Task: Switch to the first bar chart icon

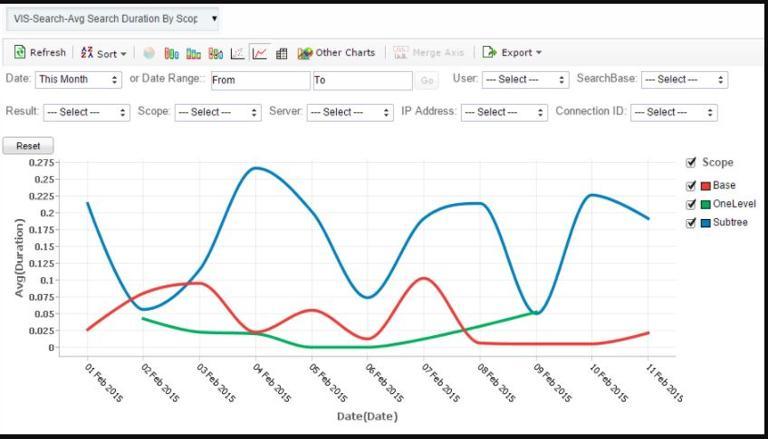Action: [171, 53]
